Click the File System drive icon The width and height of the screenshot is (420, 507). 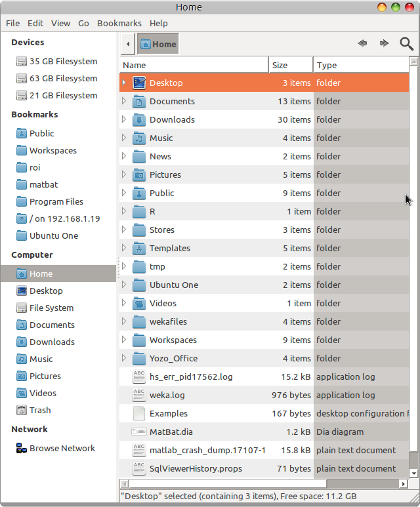pyautogui.click(x=22, y=308)
